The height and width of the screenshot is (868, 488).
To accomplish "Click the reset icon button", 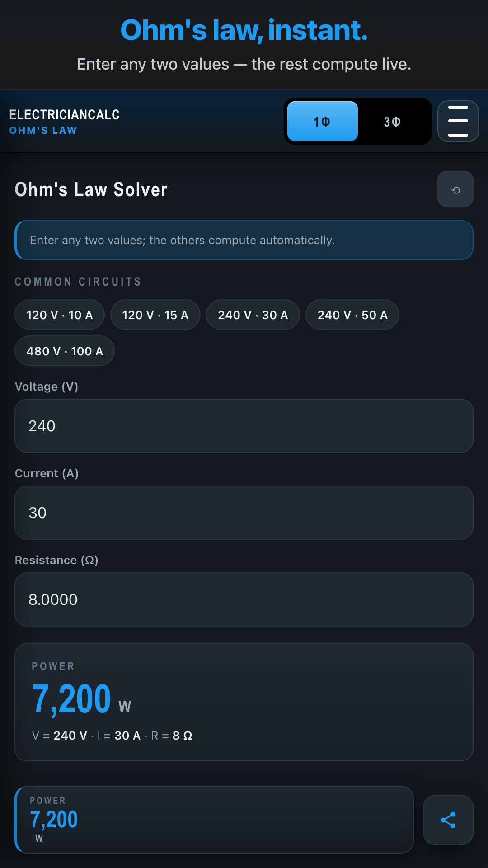I will (x=455, y=189).
